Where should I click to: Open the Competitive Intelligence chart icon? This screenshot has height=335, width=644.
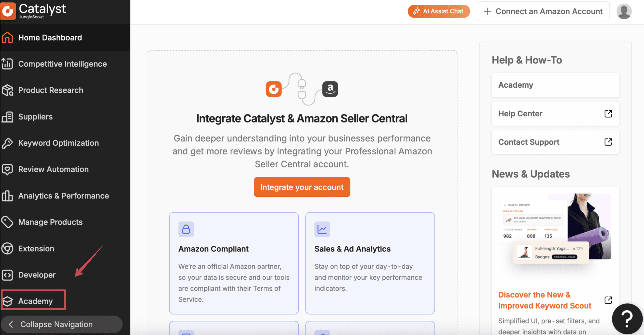coord(7,64)
